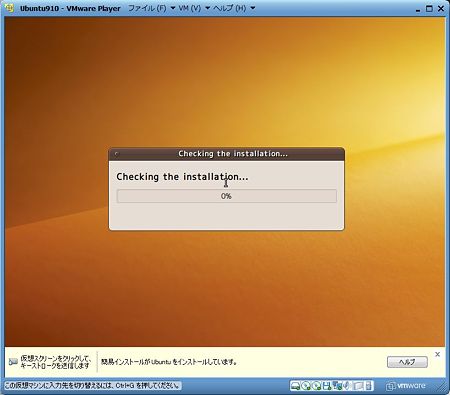Image resolution: width=450 pixels, height=395 pixels.
Task: Click keyboard icon in the yellow info bar
Action: (13, 362)
